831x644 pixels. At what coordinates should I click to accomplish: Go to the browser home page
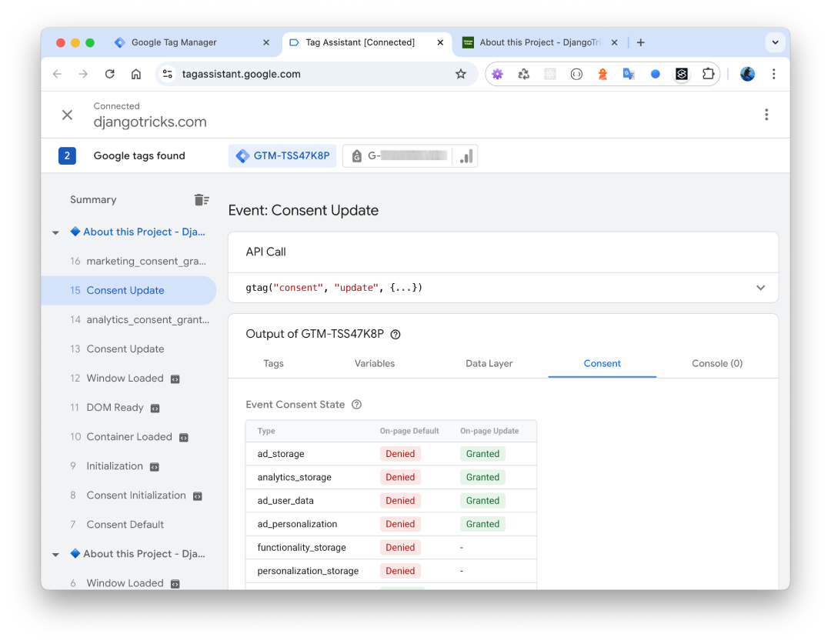pos(136,74)
